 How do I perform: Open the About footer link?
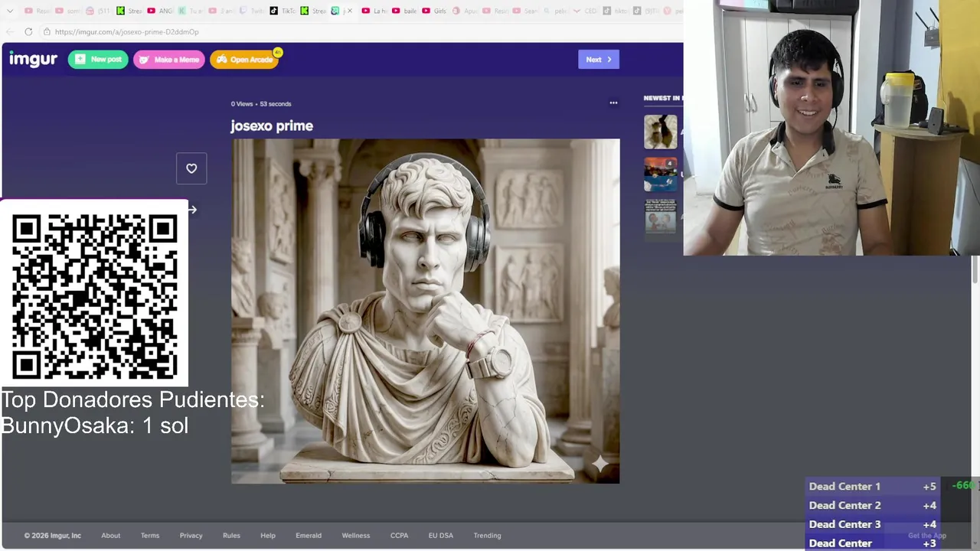click(110, 536)
